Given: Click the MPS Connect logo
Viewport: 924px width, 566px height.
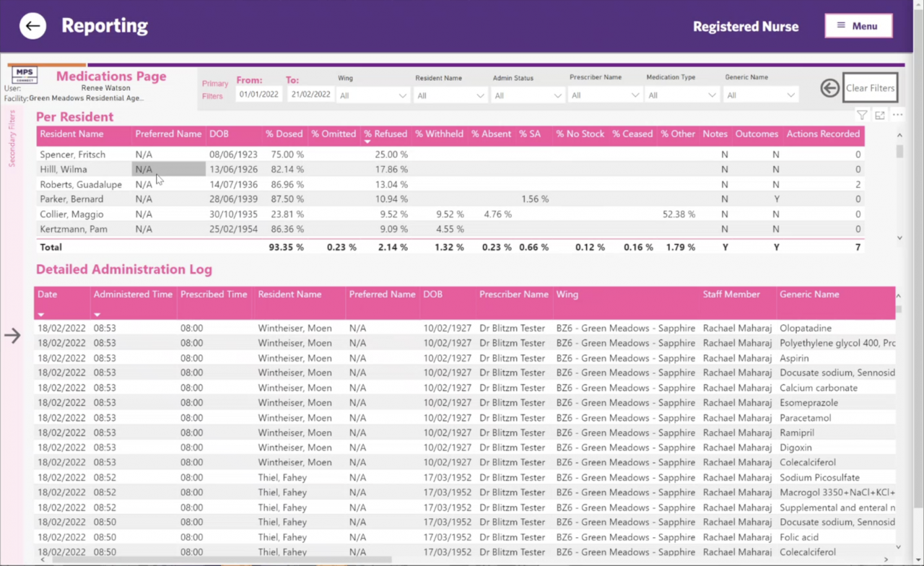Looking at the screenshot, I should coord(25,74).
